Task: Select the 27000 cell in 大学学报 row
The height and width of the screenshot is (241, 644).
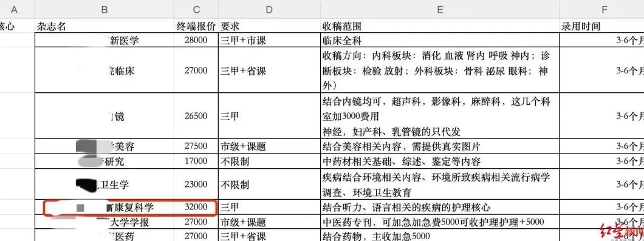Action: click(x=196, y=222)
